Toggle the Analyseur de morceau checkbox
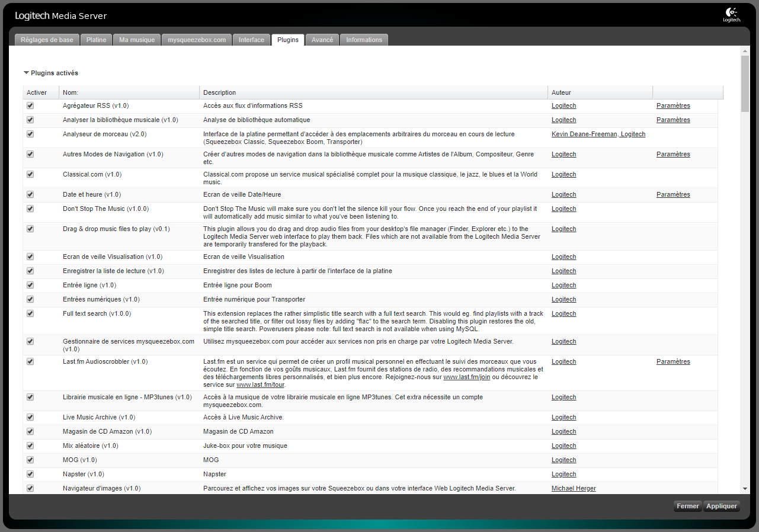Screen dimensions: 759x532 pyautogui.click(x=30, y=134)
